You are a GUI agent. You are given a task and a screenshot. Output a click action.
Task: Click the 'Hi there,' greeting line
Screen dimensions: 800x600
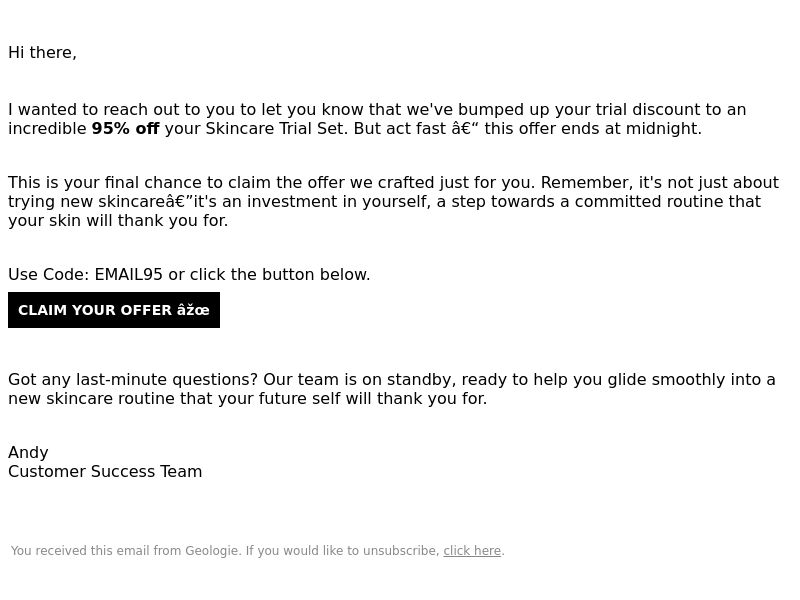tap(42, 53)
